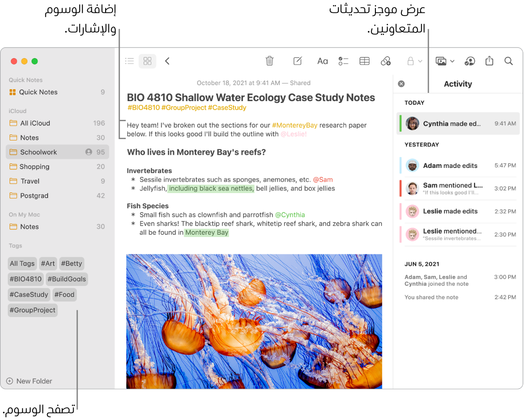Start collaboration with the people icon

coord(470,61)
